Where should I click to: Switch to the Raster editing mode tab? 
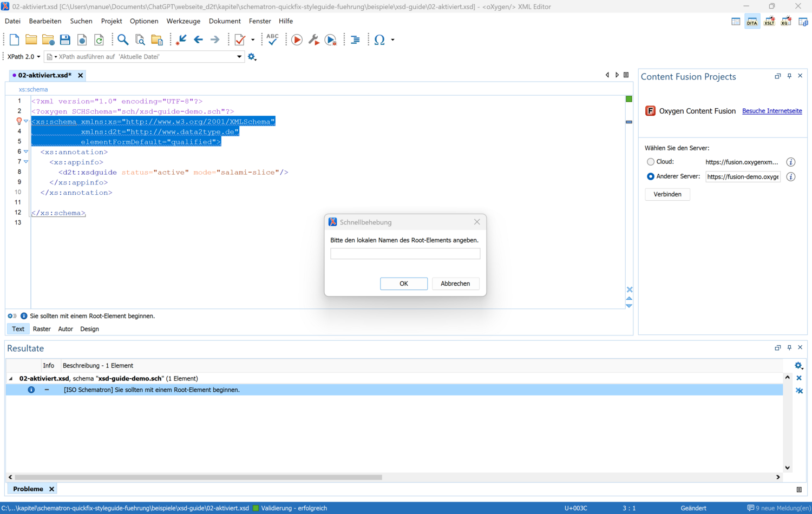42,329
